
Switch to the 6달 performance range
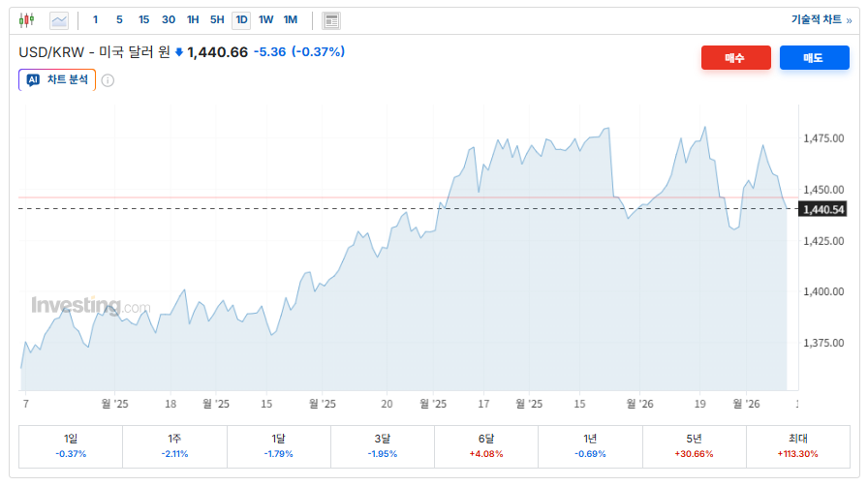(x=487, y=445)
